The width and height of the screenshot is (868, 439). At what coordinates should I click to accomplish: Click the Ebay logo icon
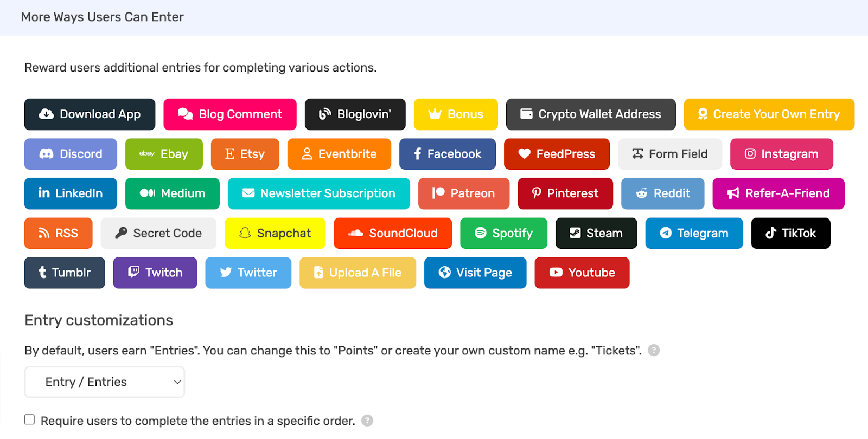(147, 154)
